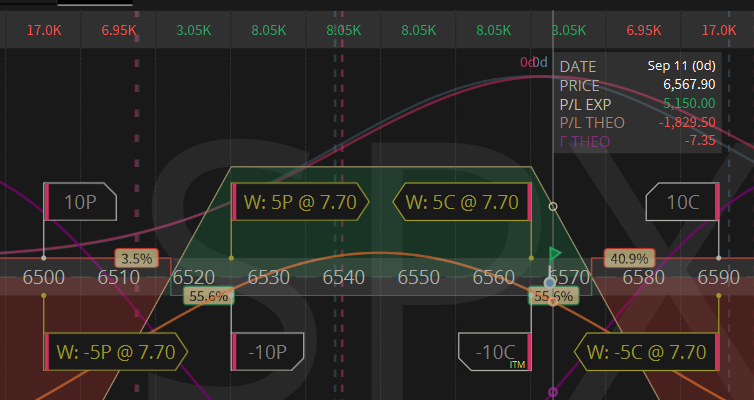Viewport: 754px width, 400px height.
Task: Select the 10C long call flag
Action: pos(682,201)
